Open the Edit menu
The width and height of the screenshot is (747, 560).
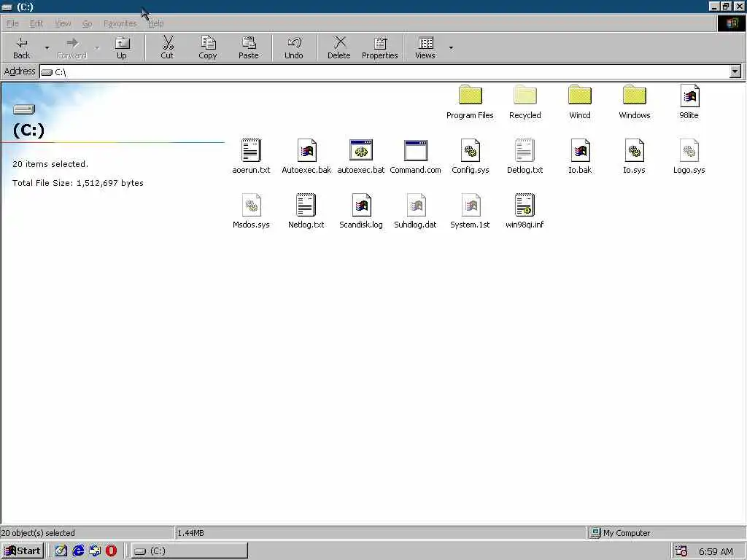[36, 23]
